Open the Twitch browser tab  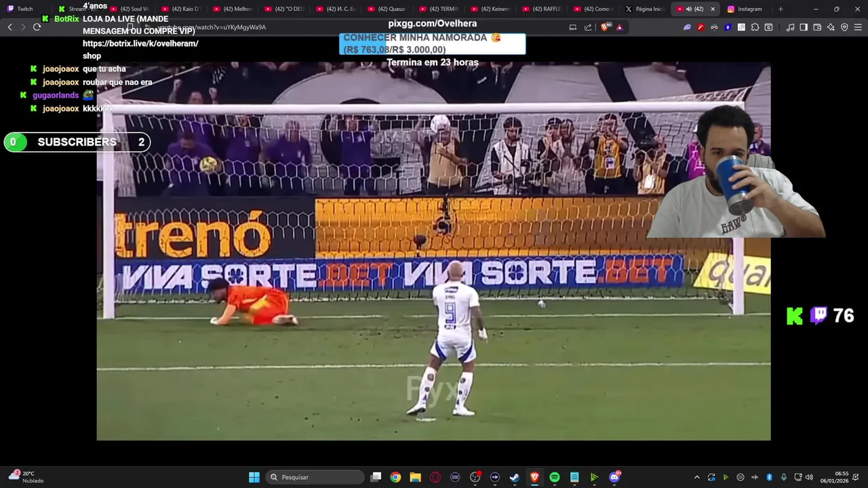24,9
